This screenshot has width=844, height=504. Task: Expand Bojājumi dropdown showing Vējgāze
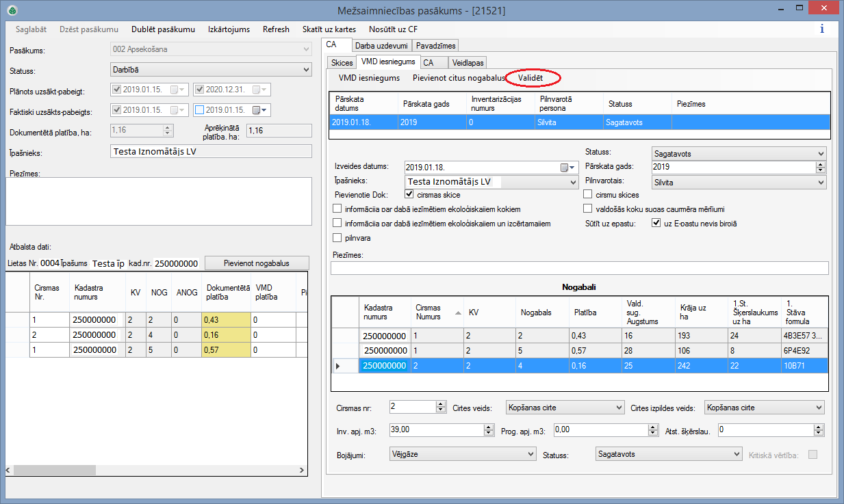point(530,454)
